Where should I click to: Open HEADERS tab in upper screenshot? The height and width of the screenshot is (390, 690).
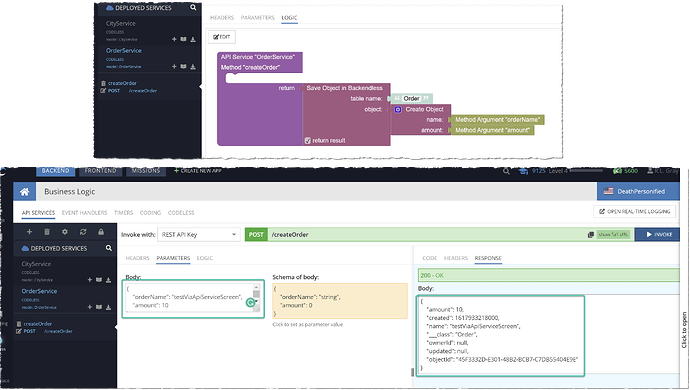click(x=222, y=18)
